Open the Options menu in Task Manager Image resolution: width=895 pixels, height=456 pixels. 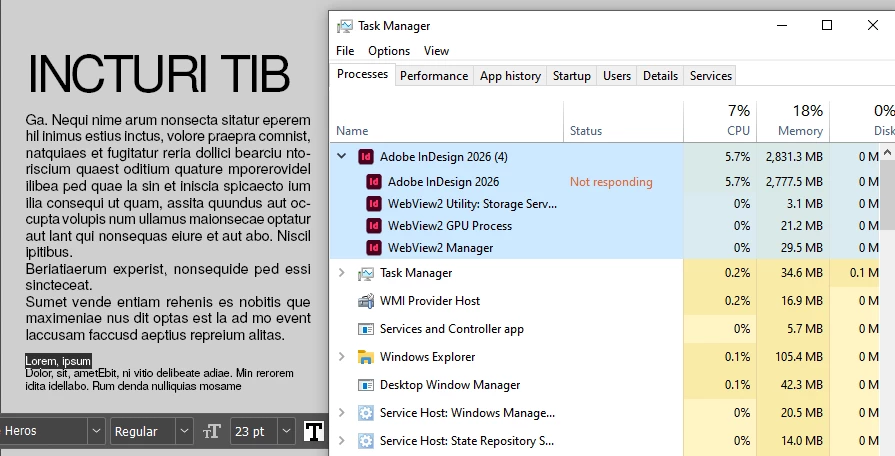[x=389, y=51]
